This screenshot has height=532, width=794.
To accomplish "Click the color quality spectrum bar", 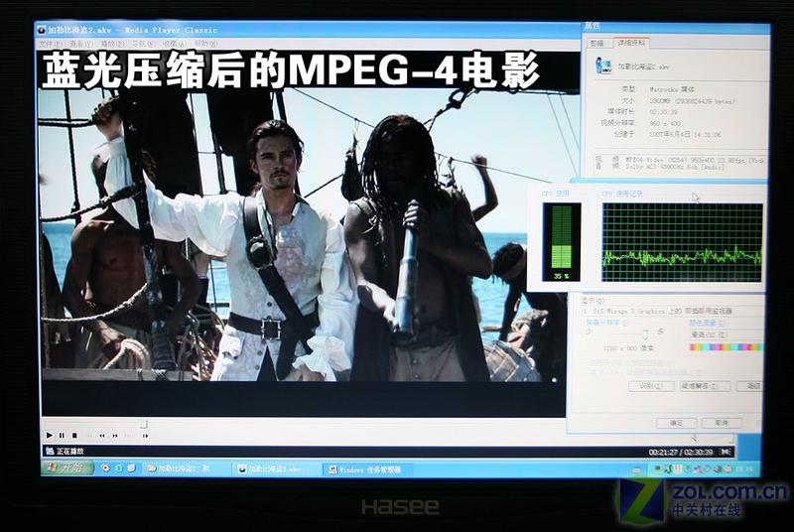I will pos(726,347).
